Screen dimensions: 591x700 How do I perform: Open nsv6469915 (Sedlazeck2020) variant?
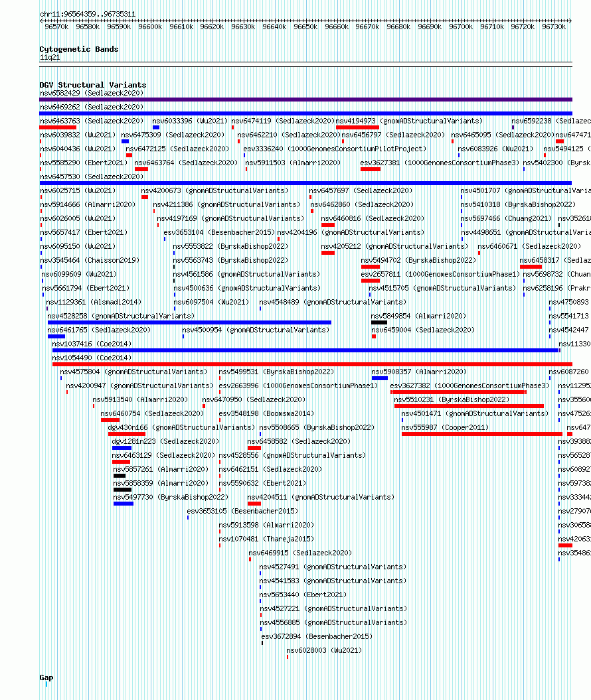[x=300, y=553]
